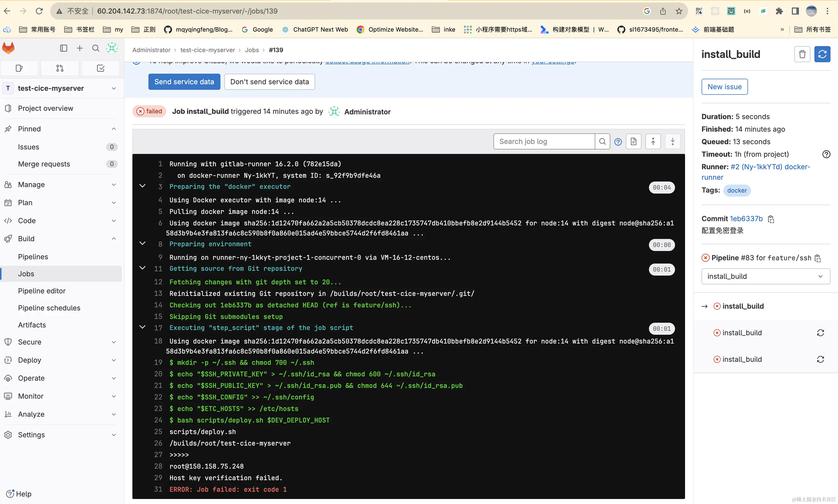This screenshot has width=838, height=504.
Task: Collapse the Getting source from Git section
Action: point(143,268)
